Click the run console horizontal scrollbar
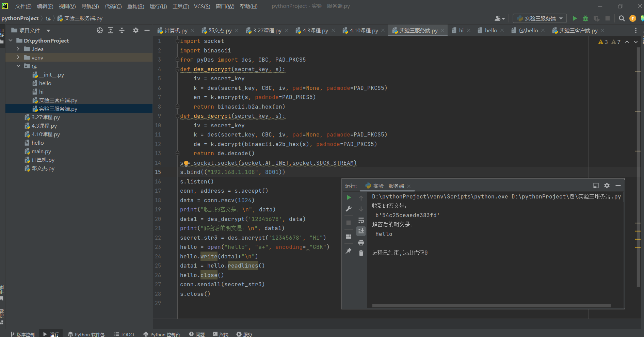 click(491, 306)
